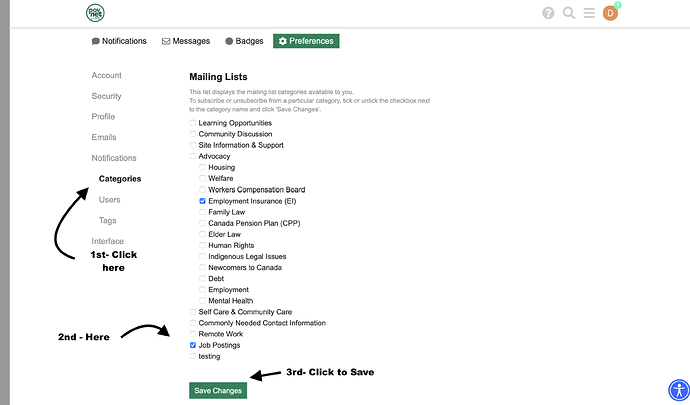
Task: Tick the Learning Opportunities checkbox
Action: click(193, 123)
